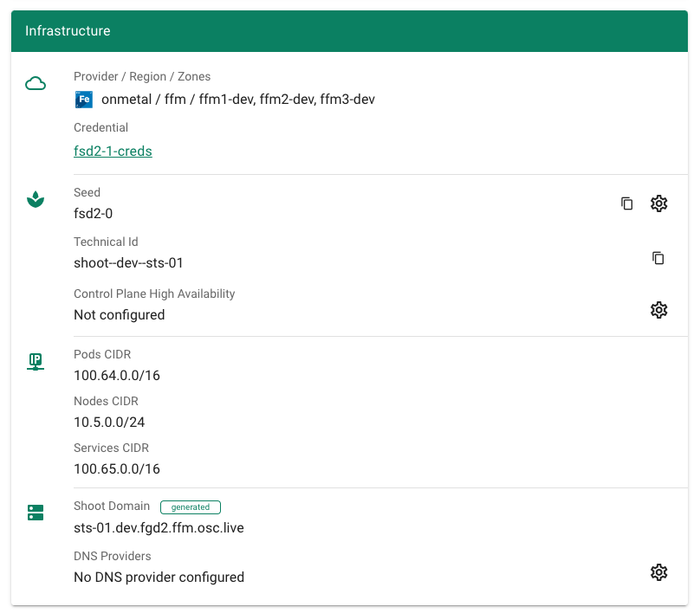Click the IP network icon

pos(36,362)
